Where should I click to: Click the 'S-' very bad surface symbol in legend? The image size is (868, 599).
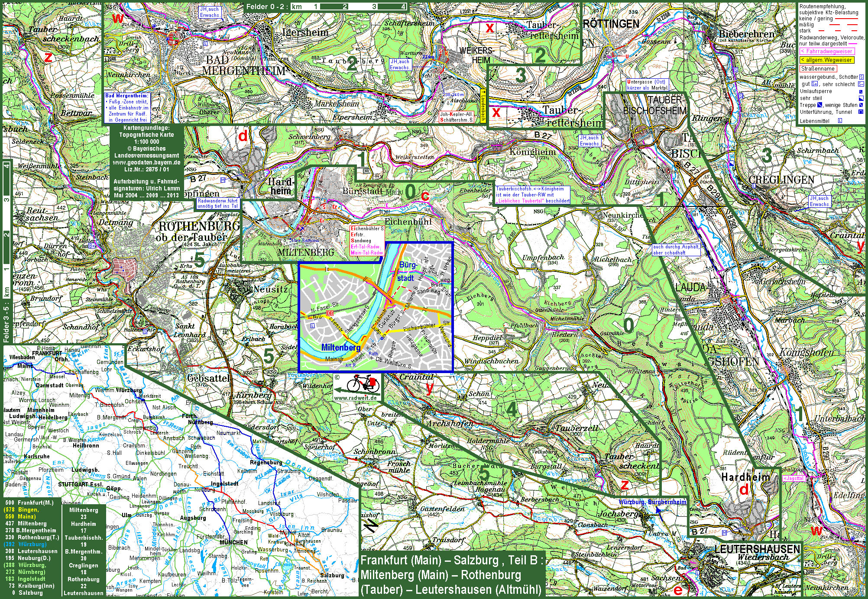861,84
